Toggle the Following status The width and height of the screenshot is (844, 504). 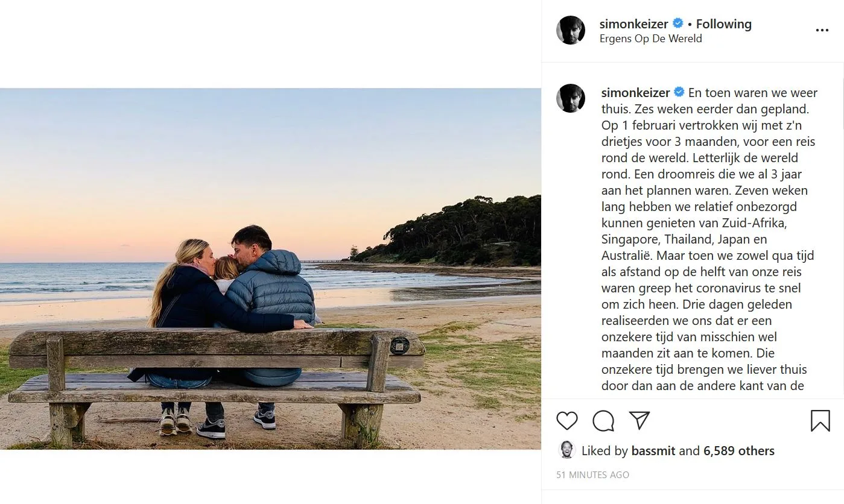723,24
